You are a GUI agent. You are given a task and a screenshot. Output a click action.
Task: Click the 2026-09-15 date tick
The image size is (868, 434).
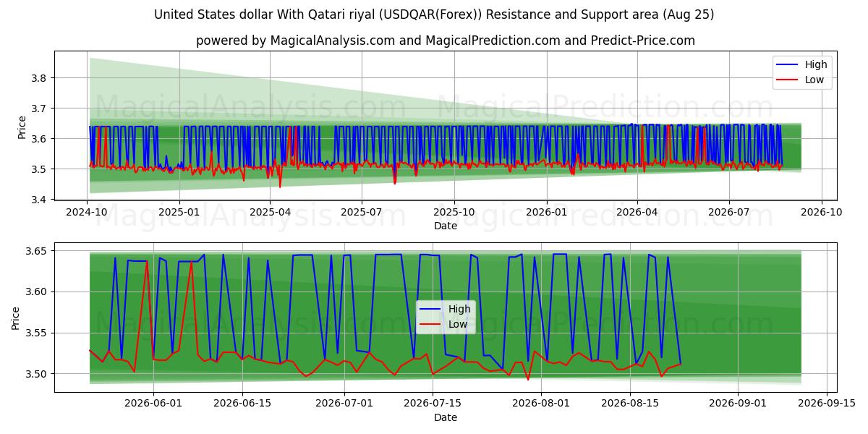[x=827, y=404]
